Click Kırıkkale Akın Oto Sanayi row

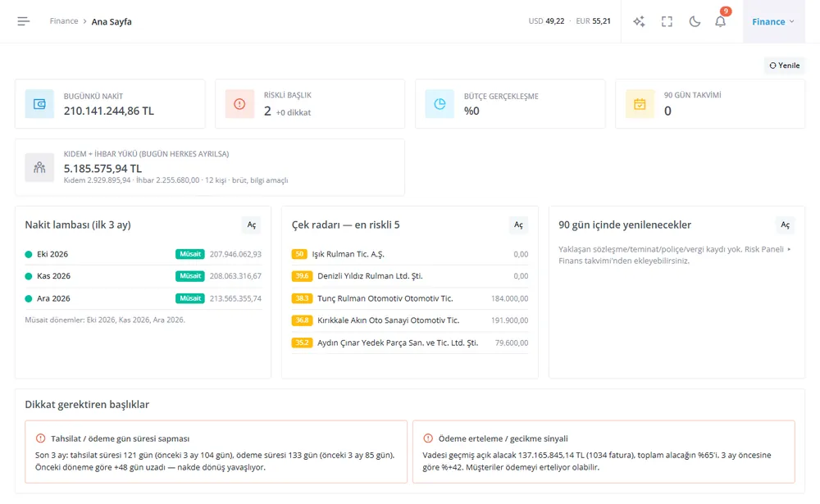point(410,320)
